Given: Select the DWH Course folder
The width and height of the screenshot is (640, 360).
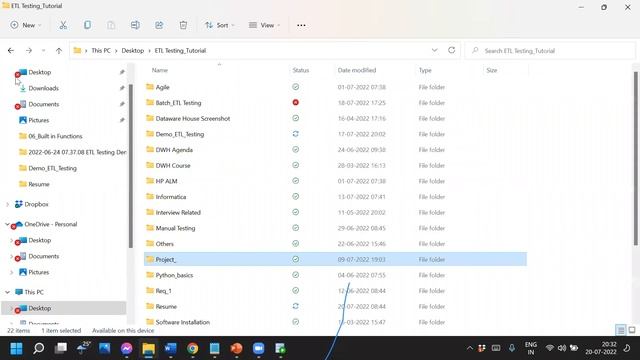Looking at the screenshot, I should pos(173,165).
